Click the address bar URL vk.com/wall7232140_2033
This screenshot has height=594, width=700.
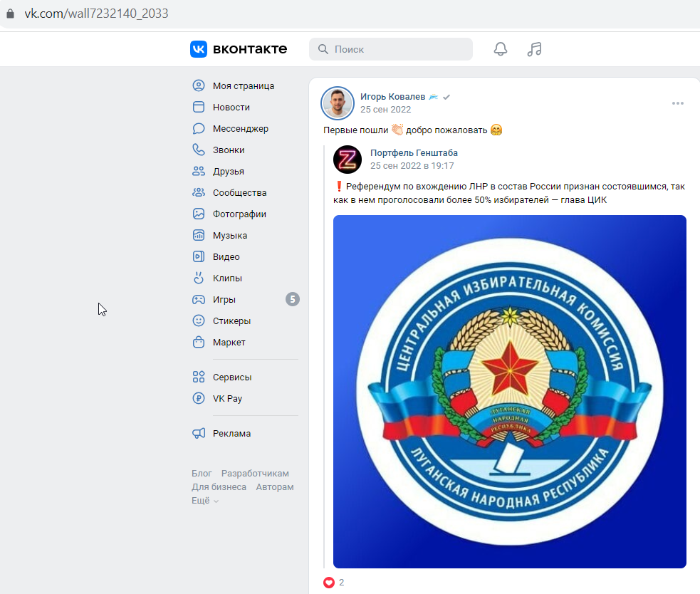(96, 14)
